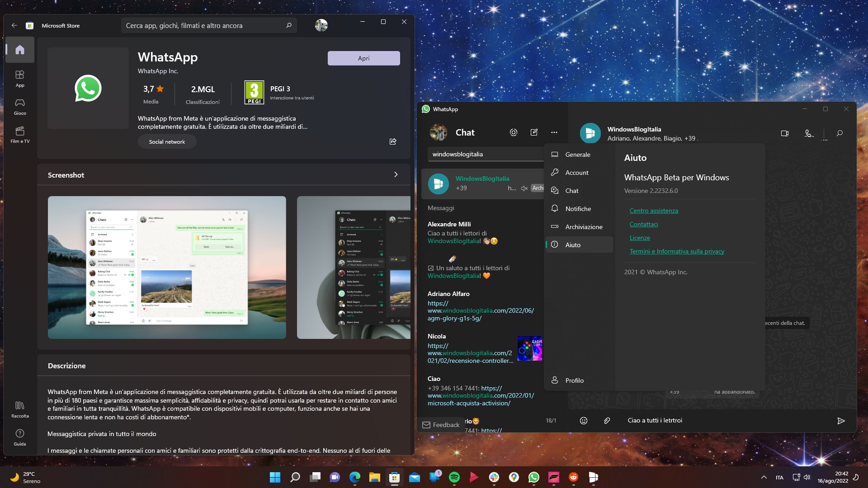Select Generale settings tab
This screenshot has height=488, width=868.
tap(579, 155)
